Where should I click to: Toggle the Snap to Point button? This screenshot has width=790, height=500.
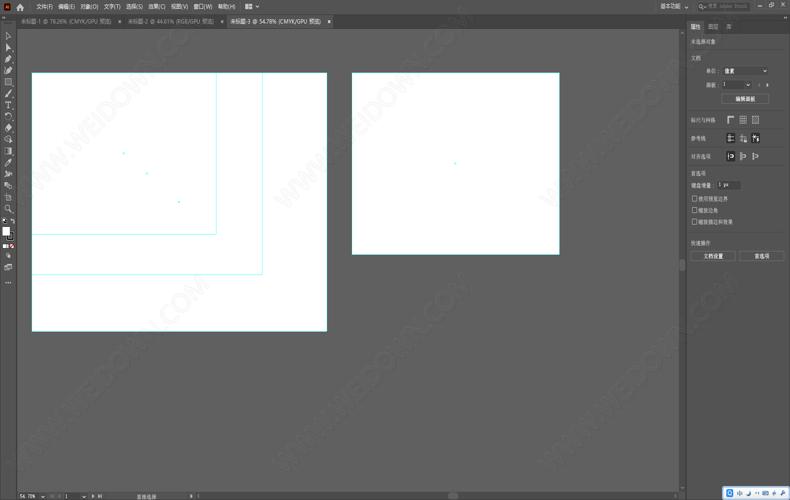731,156
